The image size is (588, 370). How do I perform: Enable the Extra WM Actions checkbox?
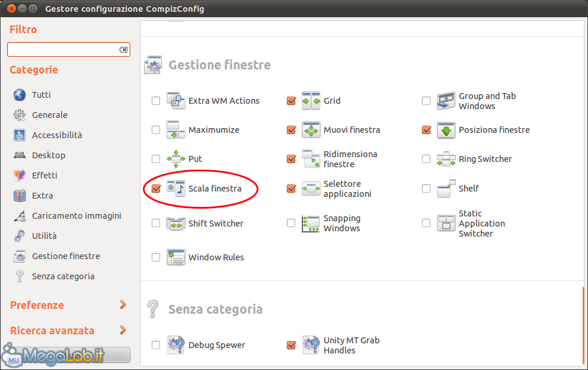pyautogui.click(x=156, y=101)
